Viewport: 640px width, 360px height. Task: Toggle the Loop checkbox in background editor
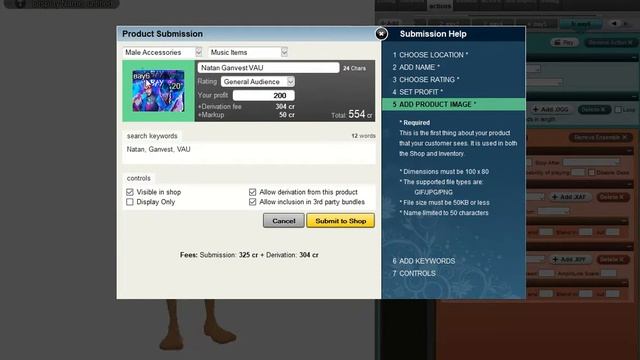pyautogui.click(x=618, y=109)
